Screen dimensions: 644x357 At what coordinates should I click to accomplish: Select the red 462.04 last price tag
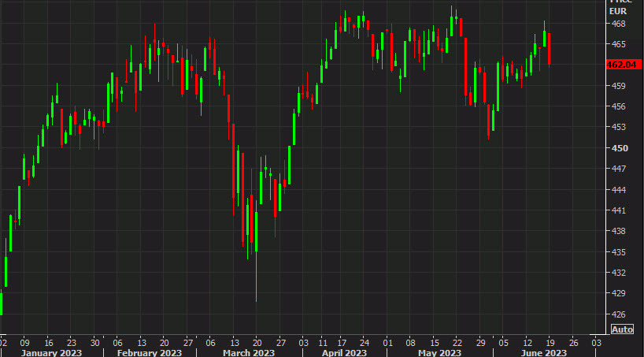tap(624, 65)
